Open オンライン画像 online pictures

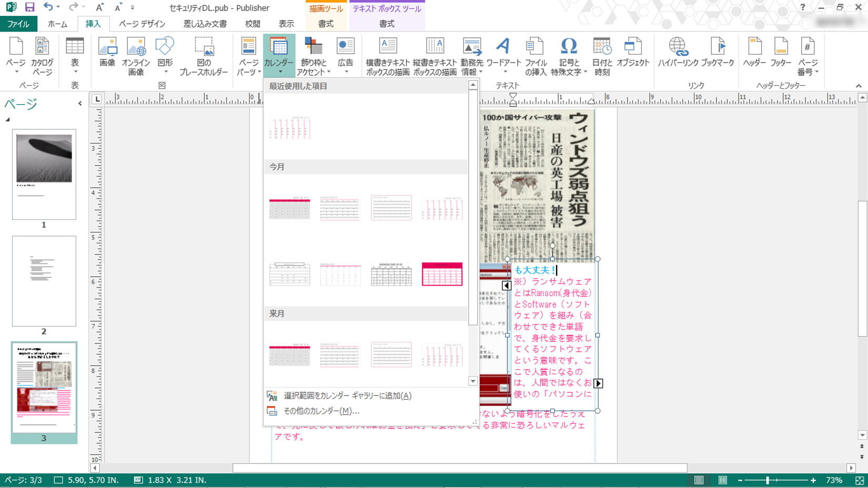click(136, 56)
